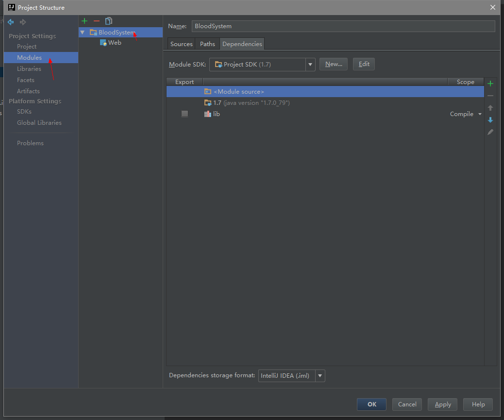The width and height of the screenshot is (504, 420).
Task: Open Libraries in the sidebar
Action: click(x=29, y=69)
